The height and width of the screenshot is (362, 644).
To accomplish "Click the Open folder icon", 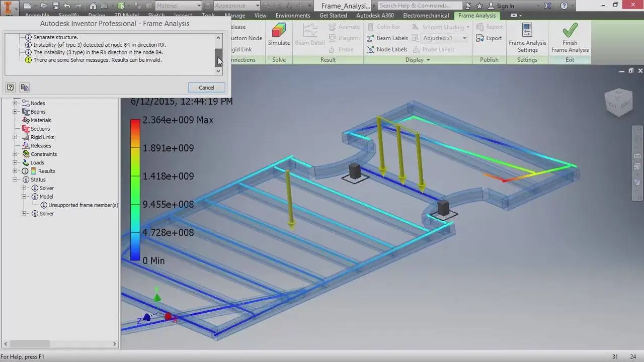I will pyautogui.click(x=45, y=6).
